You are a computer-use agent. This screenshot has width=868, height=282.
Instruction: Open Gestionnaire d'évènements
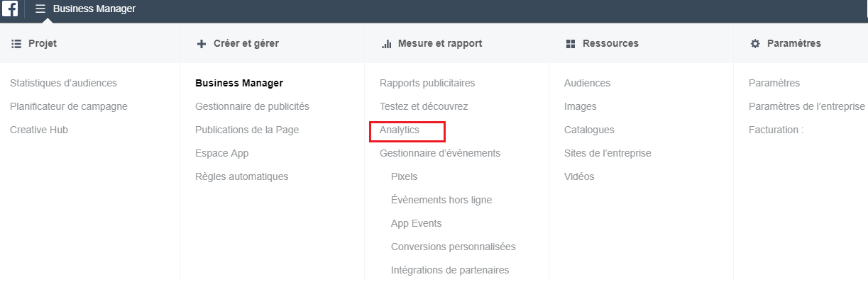(440, 153)
